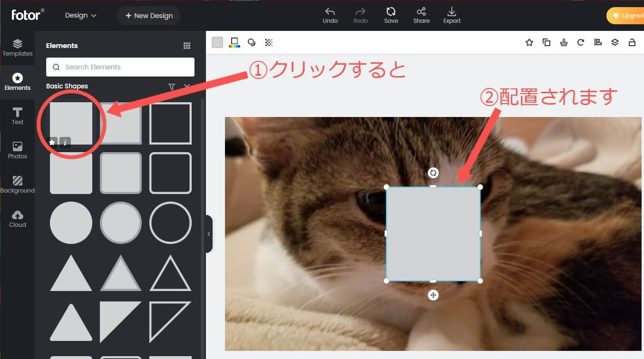Click the New Design button
Viewport: 644px width, 359px height.
[148, 16]
